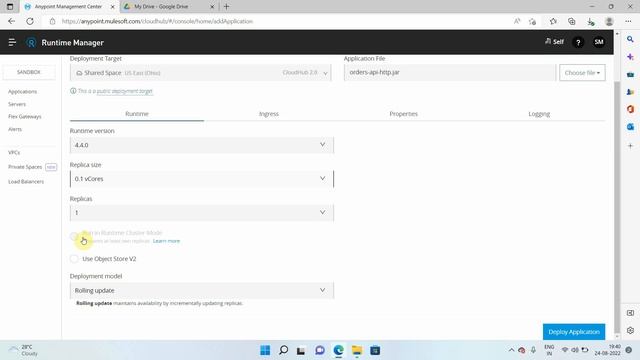Open browser tab actions menu icon
This screenshot has height=360, width=640.
[10, 7]
